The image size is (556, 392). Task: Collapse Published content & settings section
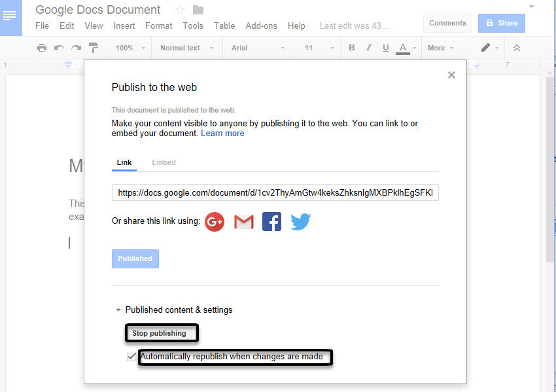118,310
